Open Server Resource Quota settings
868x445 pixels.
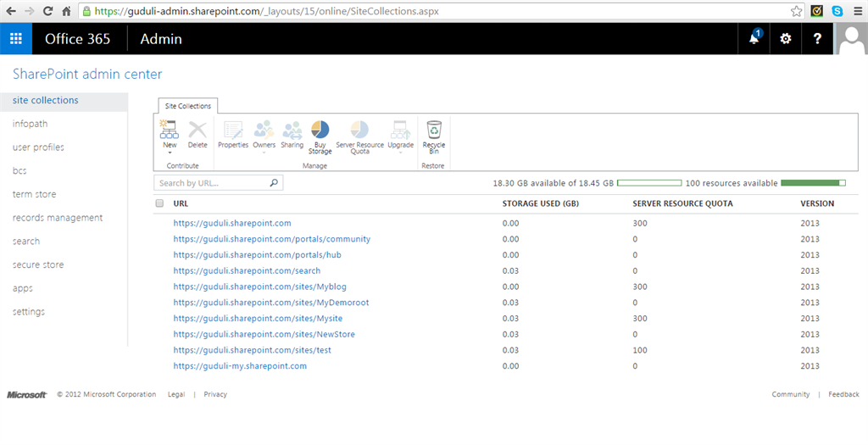pos(359,136)
